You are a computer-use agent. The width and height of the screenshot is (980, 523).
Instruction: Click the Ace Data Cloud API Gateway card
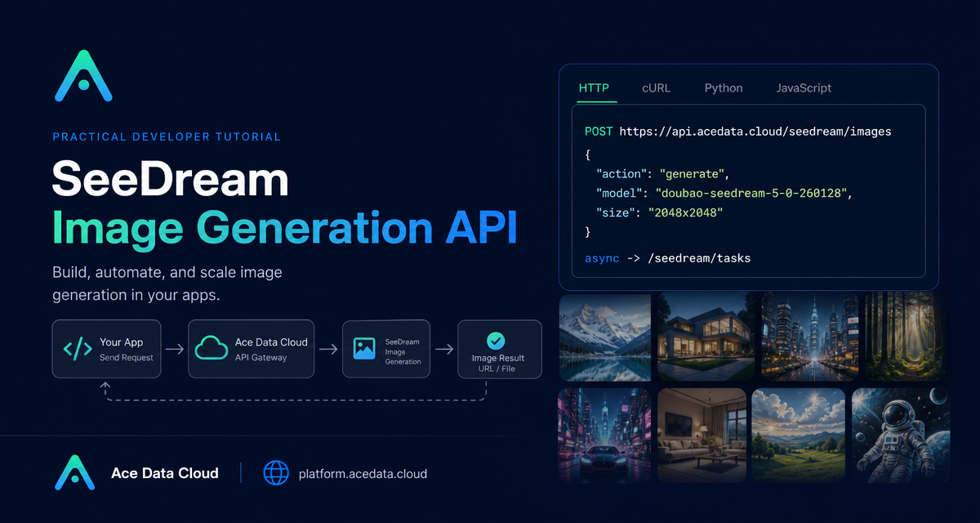pos(251,349)
